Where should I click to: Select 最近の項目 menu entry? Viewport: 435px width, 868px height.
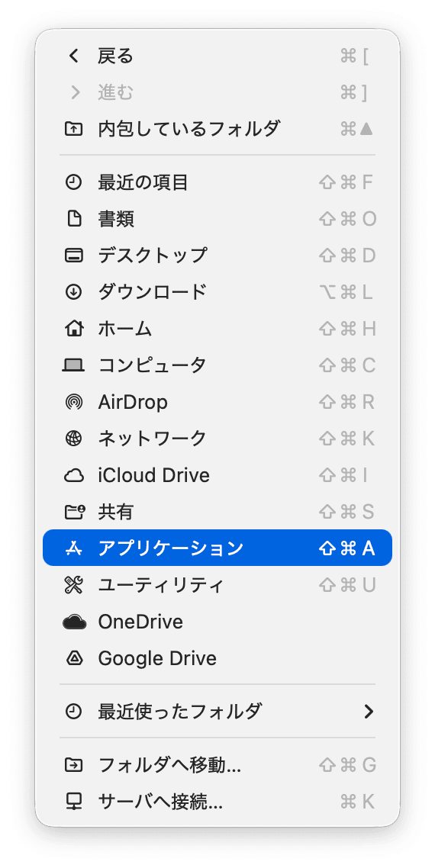tap(217, 182)
